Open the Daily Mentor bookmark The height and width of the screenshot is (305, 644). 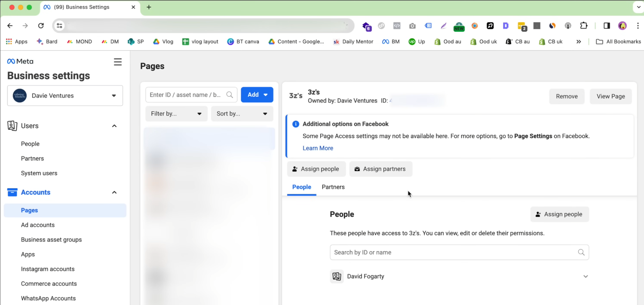coord(353,42)
